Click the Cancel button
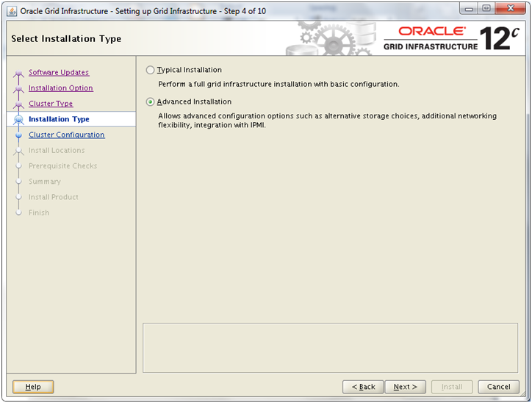The image size is (532, 403). (498, 387)
